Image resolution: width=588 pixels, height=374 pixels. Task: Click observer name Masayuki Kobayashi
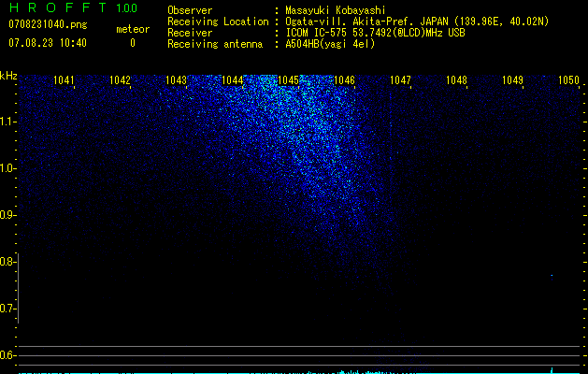point(336,10)
